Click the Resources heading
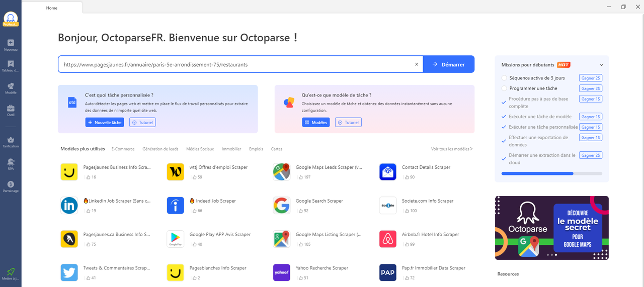 point(508,274)
